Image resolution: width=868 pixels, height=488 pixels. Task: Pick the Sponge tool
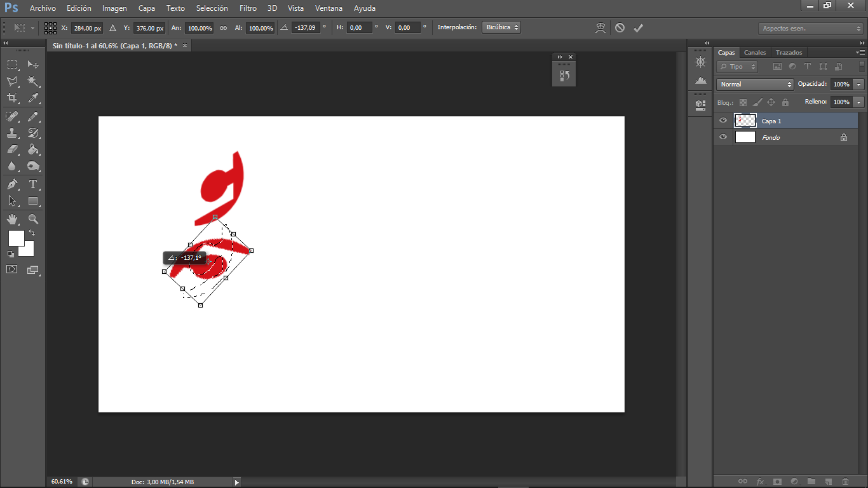33,166
